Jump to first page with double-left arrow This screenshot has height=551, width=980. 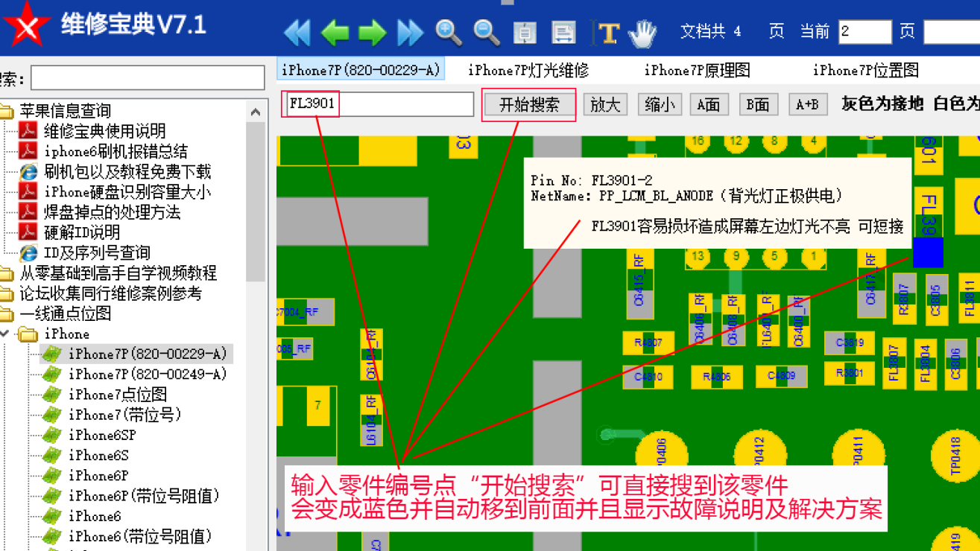[x=297, y=32]
